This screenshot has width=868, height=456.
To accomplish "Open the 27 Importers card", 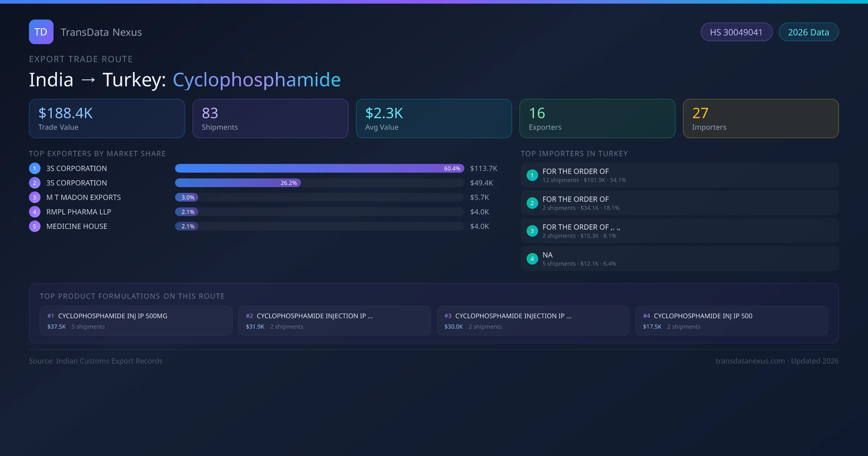I will pyautogui.click(x=761, y=118).
